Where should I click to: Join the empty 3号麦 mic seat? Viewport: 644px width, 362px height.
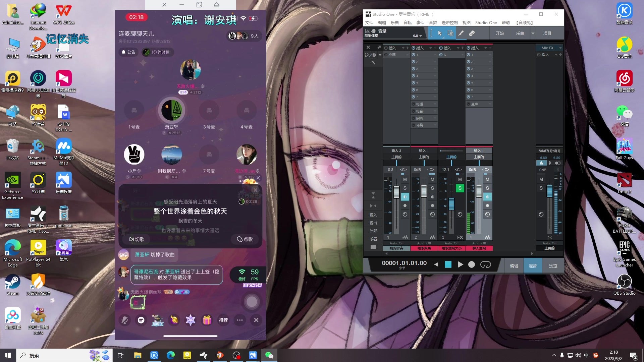[209, 110]
